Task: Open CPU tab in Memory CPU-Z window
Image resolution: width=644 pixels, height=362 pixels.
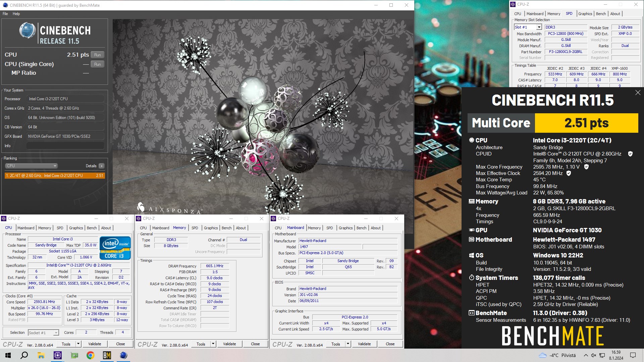Action: 143,228
